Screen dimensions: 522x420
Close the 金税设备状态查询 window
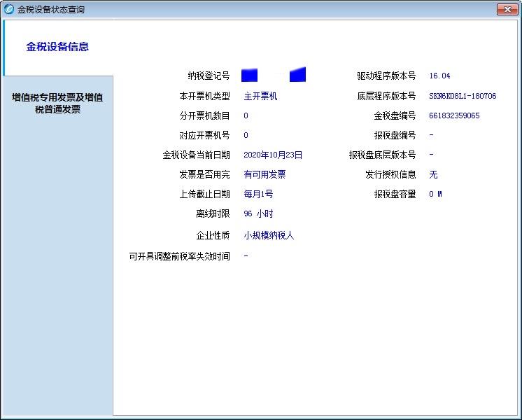pyautogui.click(x=506, y=9)
